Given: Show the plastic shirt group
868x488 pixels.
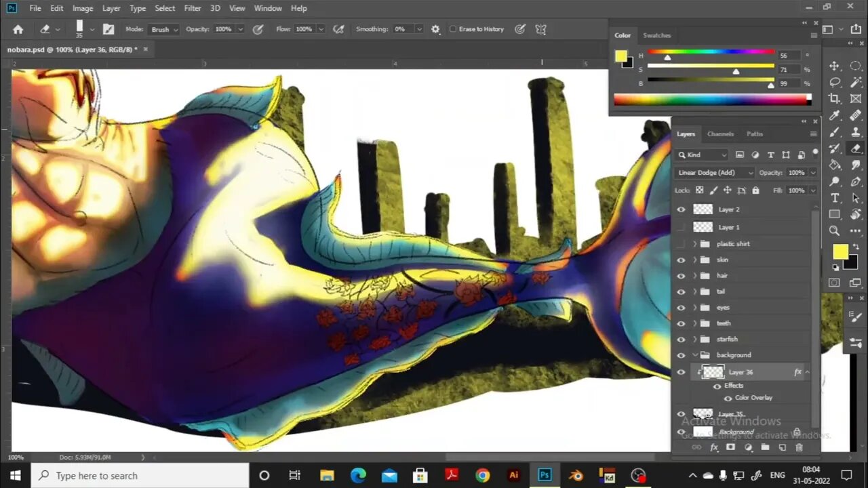Looking at the screenshot, I should [x=682, y=244].
